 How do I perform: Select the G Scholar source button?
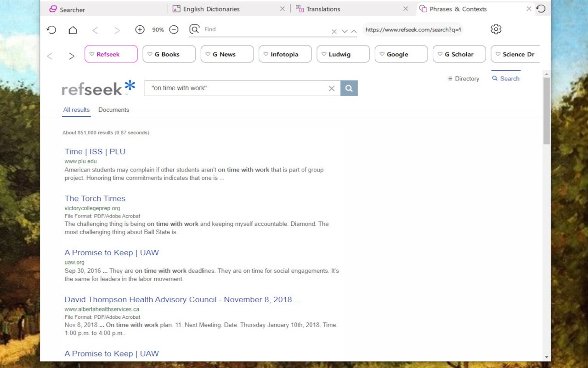click(x=459, y=54)
